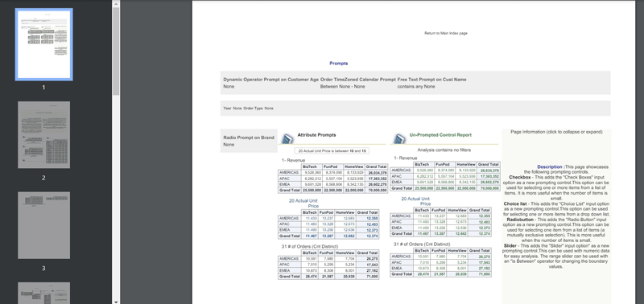Click the thumbnail sidebar scrollbar handle
This screenshot has height=304, width=644.
tap(116, 51)
